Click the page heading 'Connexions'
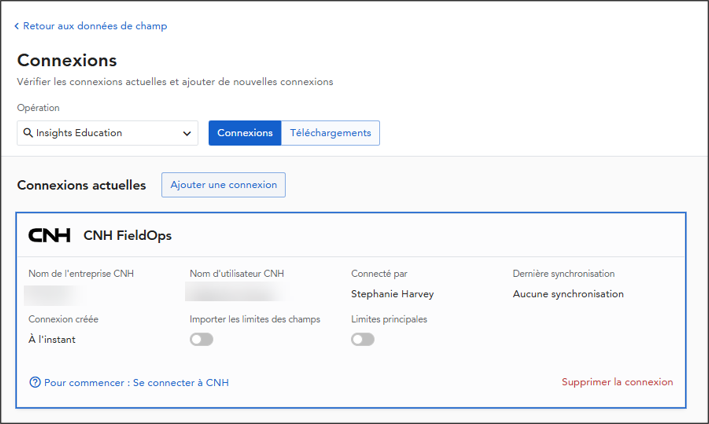This screenshot has width=709, height=424. tap(67, 60)
